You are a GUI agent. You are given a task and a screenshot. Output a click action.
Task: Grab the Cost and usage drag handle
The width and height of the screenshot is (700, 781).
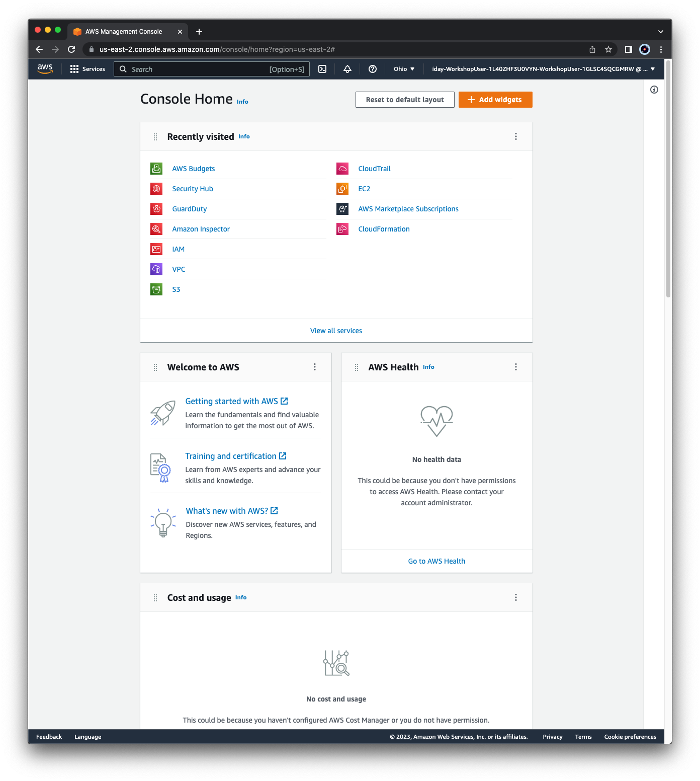pos(155,598)
